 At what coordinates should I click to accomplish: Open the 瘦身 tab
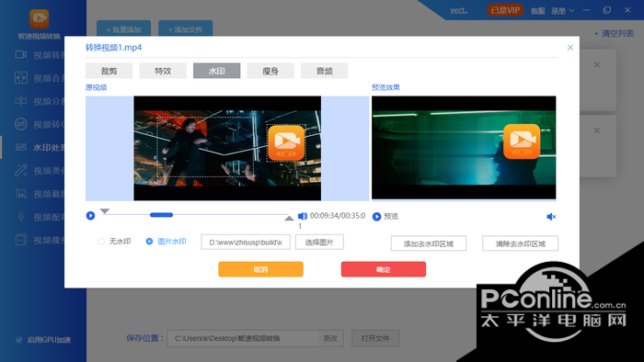click(x=270, y=71)
